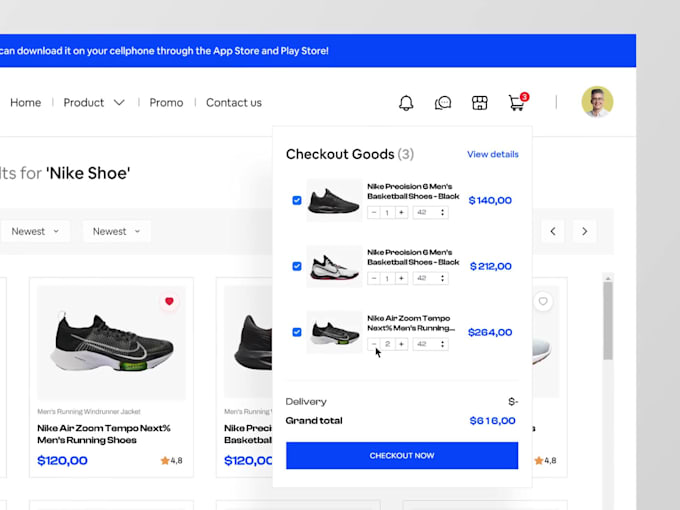Click the 'Nike Shoe' search results heading
Image resolution: width=680 pixels, height=510 pixels.
click(88, 173)
